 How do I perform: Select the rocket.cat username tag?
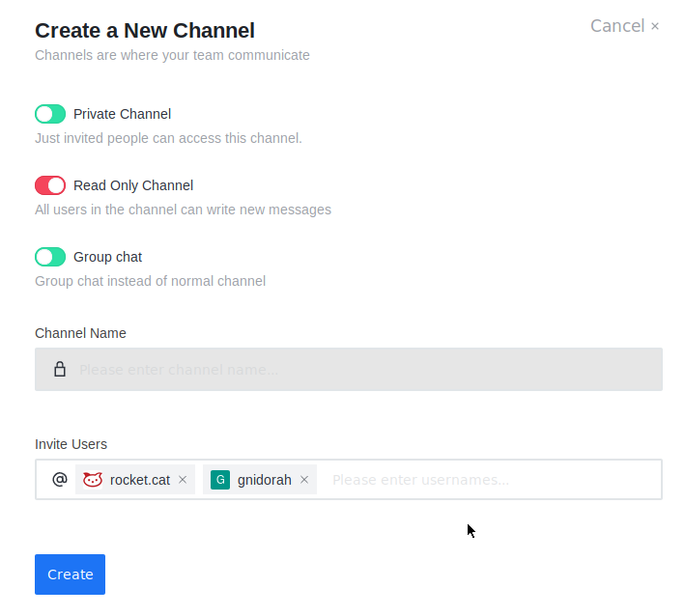pos(140,480)
